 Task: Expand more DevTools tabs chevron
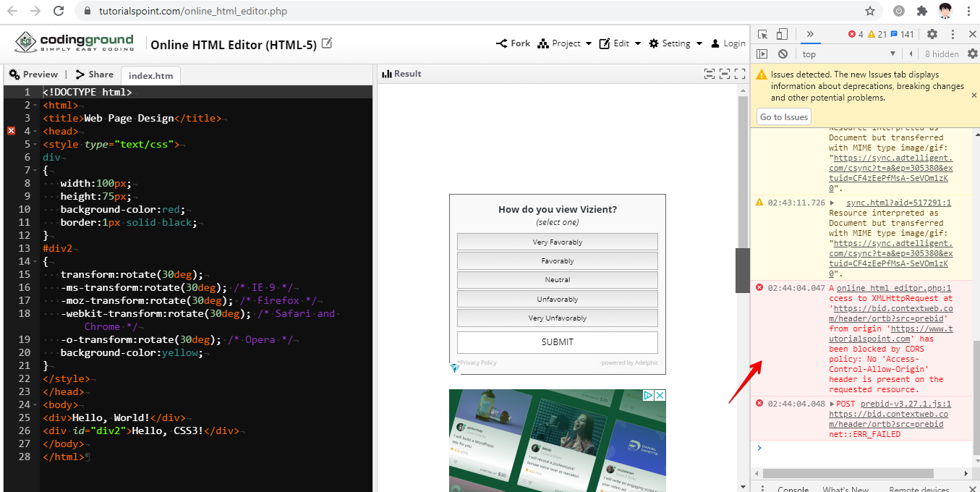(809, 34)
